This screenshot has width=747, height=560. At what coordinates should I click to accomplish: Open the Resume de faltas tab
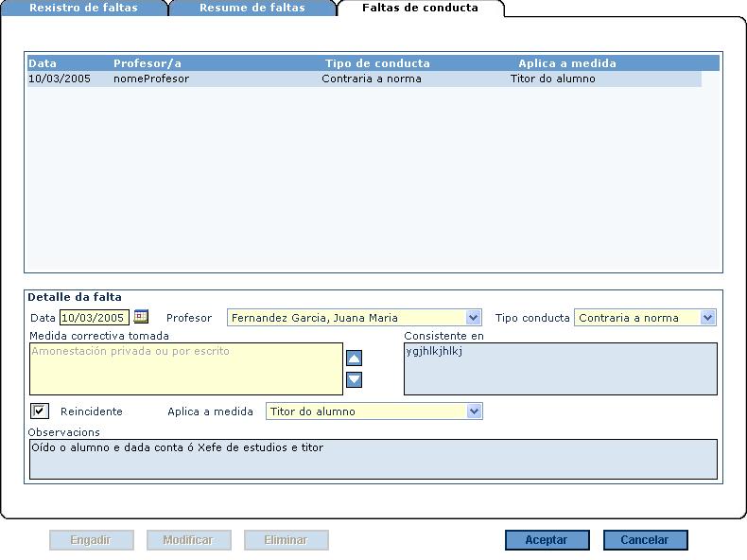click(252, 8)
